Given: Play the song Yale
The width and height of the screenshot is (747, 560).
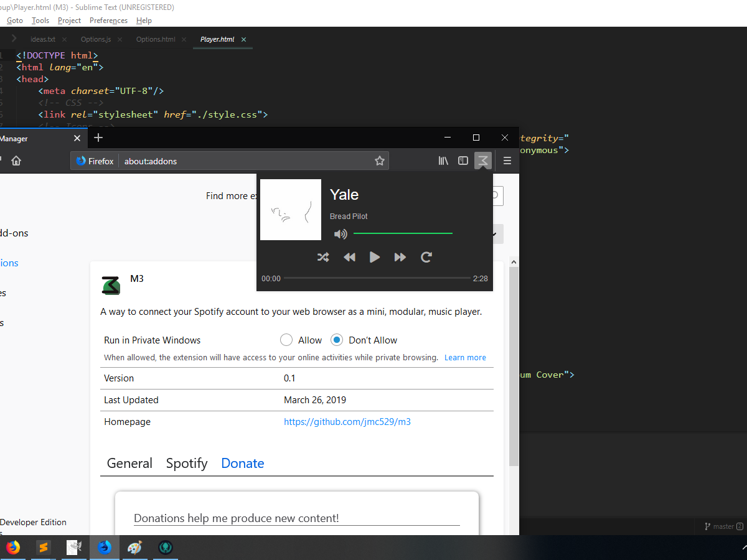Looking at the screenshot, I should click(x=374, y=257).
